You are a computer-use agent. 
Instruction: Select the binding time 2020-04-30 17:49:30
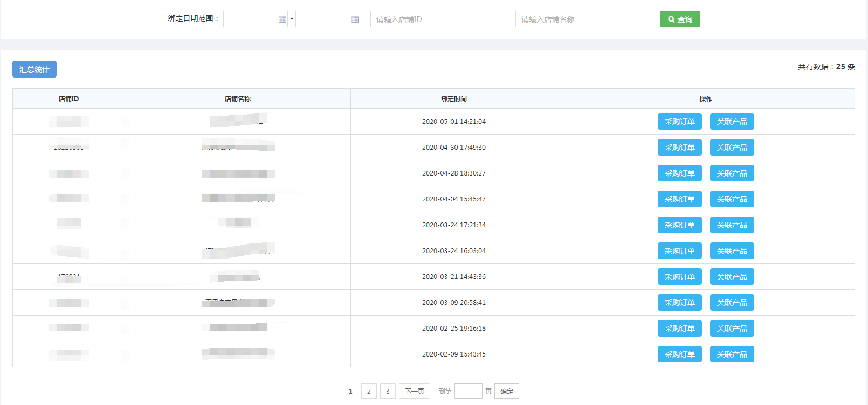[x=454, y=148]
